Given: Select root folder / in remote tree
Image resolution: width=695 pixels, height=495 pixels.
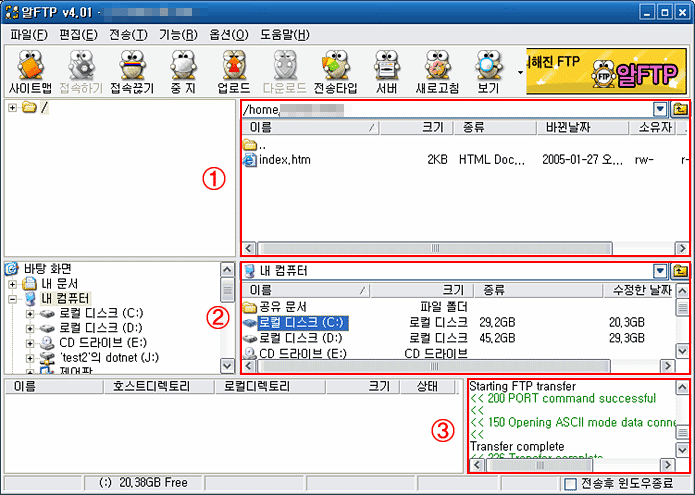Looking at the screenshot, I should (x=44, y=107).
